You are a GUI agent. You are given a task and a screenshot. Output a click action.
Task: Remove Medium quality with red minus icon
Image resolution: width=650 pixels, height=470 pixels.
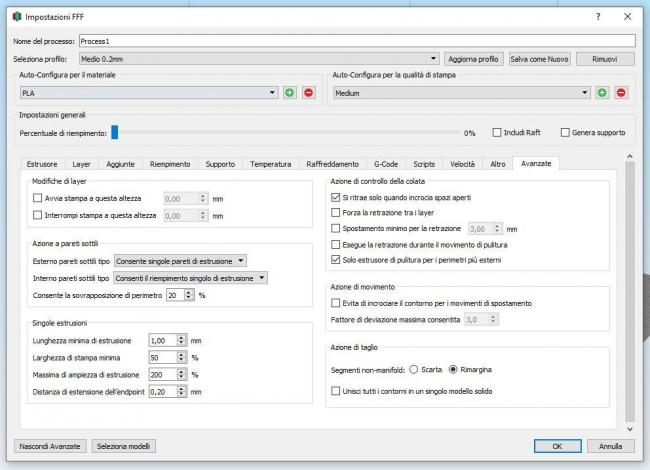click(x=621, y=93)
